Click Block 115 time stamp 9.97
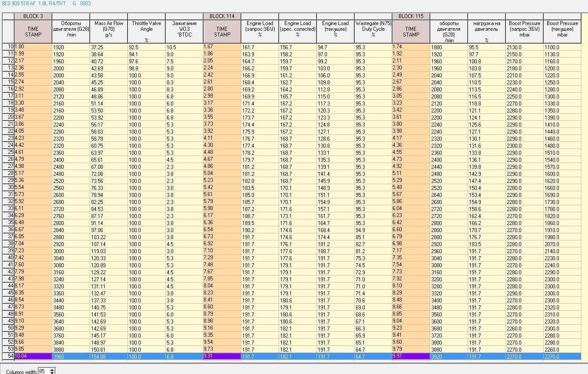The image size is (588, 374). [411, 356]
